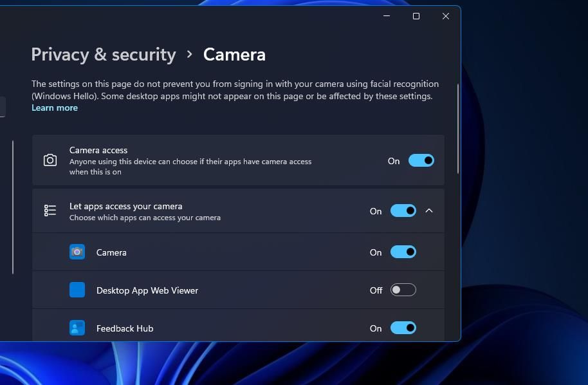Click the list icon next to Let apps access

coord(50,210)
